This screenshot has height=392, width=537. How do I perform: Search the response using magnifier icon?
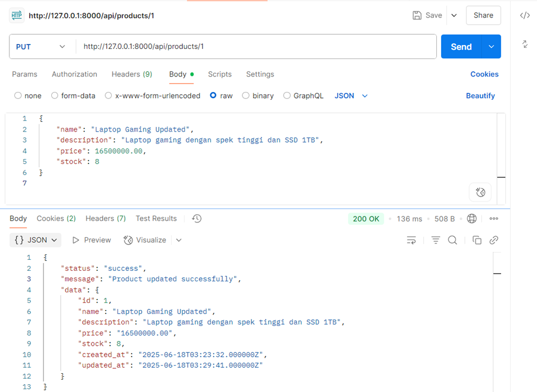point(452,240)
